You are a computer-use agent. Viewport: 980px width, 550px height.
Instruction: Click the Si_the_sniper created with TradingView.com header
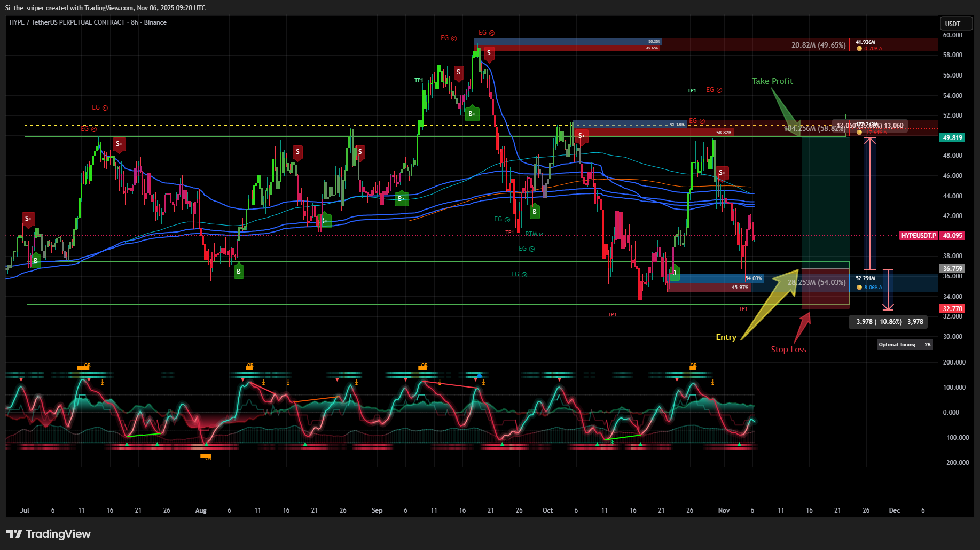click(105, 8)
